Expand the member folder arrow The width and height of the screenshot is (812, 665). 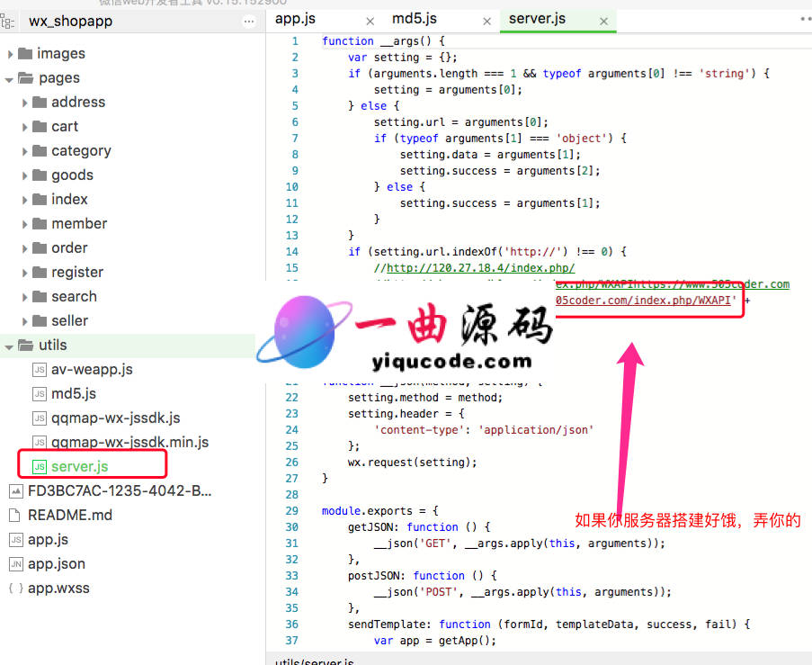24,224
